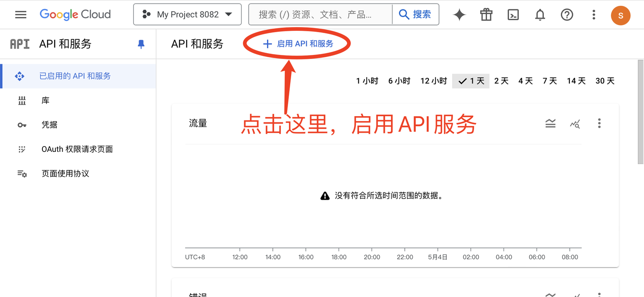This screenshot has width=644, height=297.
Task: Select the 1 小时 time range
Action: point(367,81)
